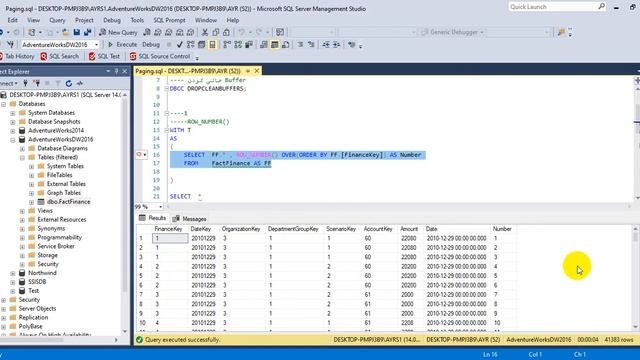Screen dimensions: 640x360
Task: Select the FinanceKey cell in row 1
Action: click(x=170, y=238)
